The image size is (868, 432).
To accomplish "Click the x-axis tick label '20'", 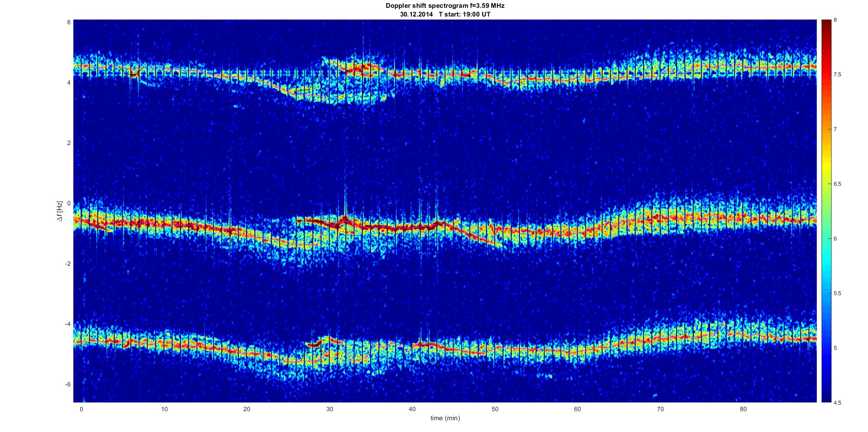I will pos(247,409).
